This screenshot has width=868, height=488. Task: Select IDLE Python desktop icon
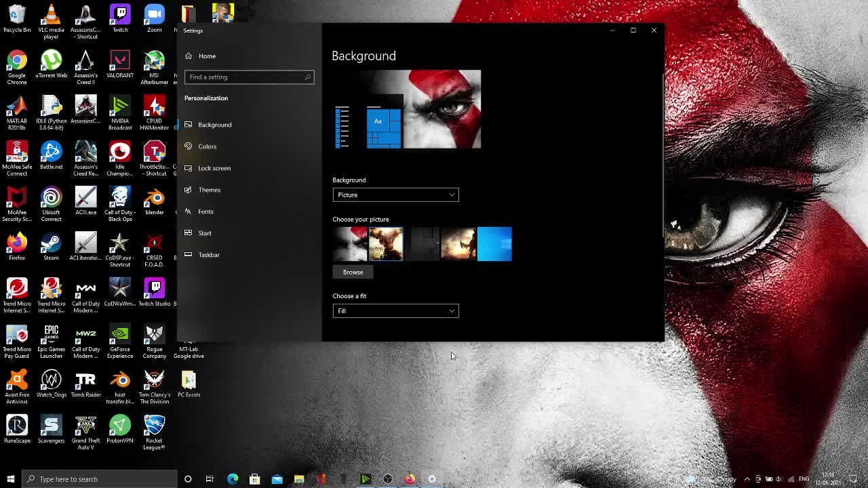(x=51, y=113)
